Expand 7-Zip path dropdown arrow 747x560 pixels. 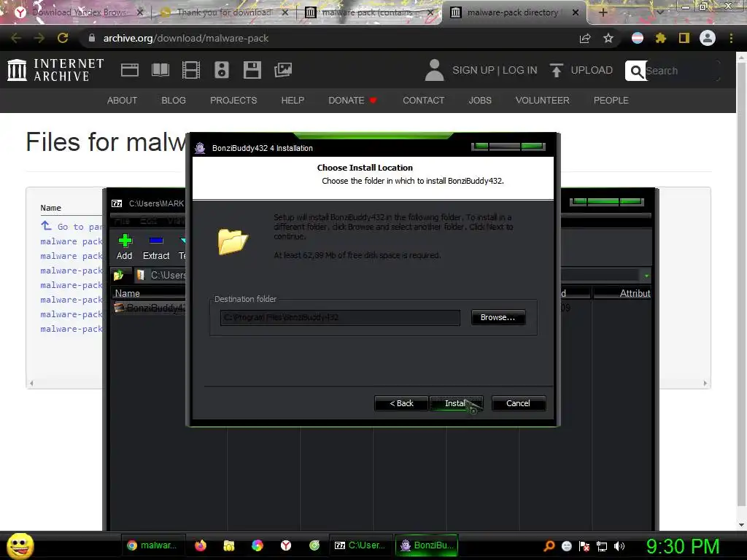[x=646, y=276]
